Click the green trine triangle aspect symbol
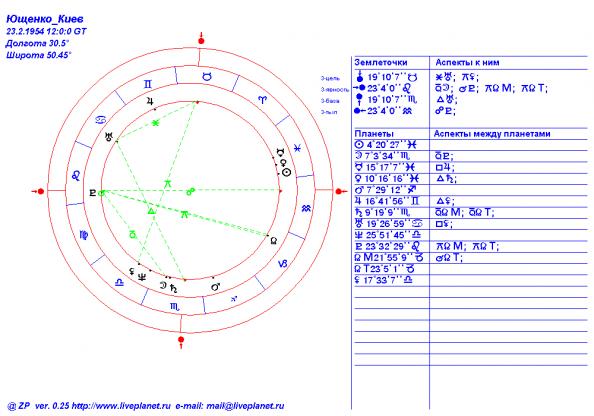The width and height of the screenshot is (594, 416). point(151,211)
